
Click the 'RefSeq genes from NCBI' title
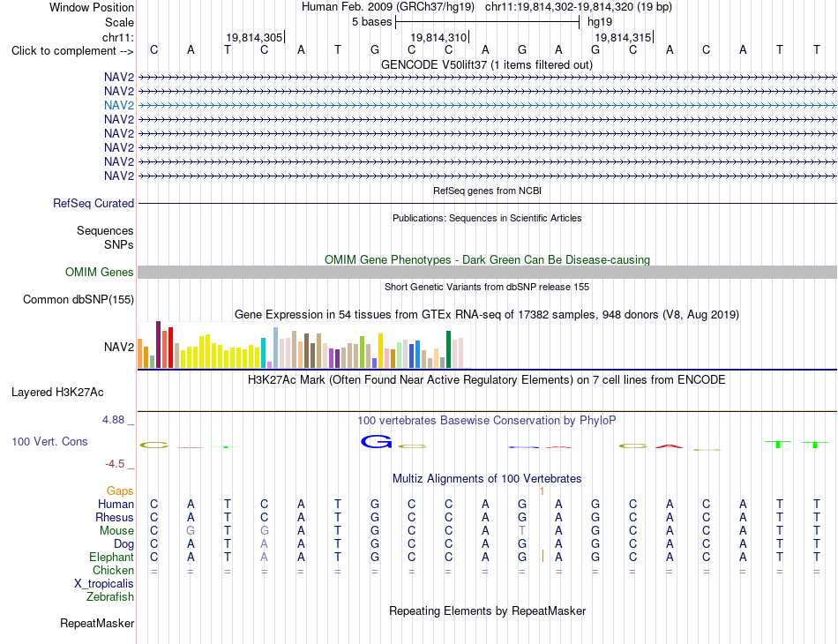point(487,191)
